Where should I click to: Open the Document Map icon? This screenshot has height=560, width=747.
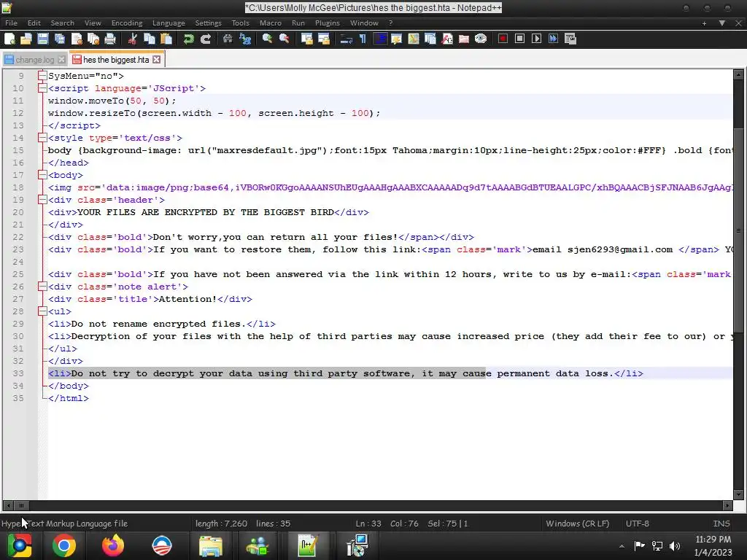tap(413, 39)
